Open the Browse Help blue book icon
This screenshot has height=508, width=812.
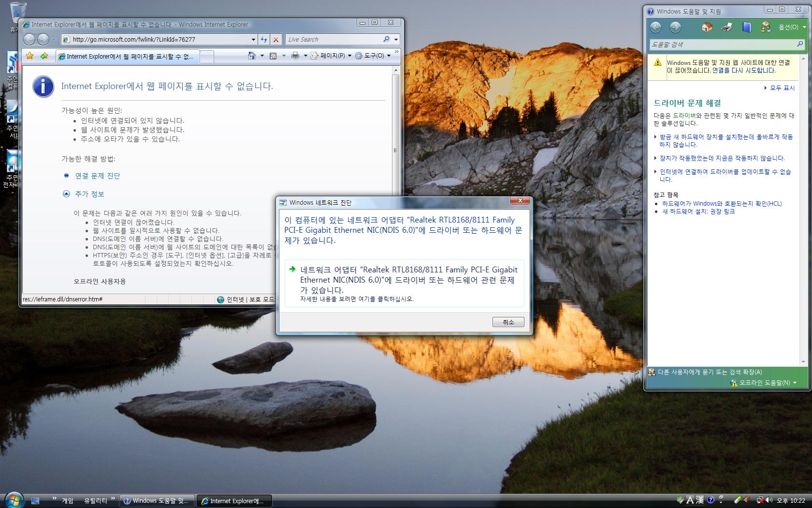coord(747,27)
